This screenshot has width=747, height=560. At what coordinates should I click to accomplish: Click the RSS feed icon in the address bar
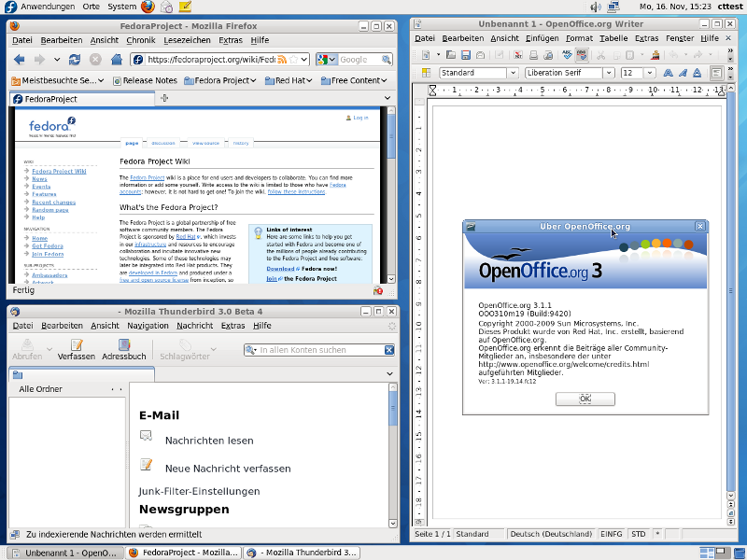pyautogui.click(x=282, y=60)
